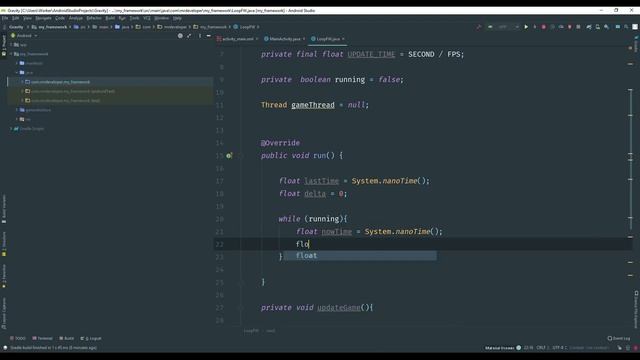Open the Build tool window at bottom
Image resolution: width=640 pixels, height=360 pixels.
[x=67, y=338]
